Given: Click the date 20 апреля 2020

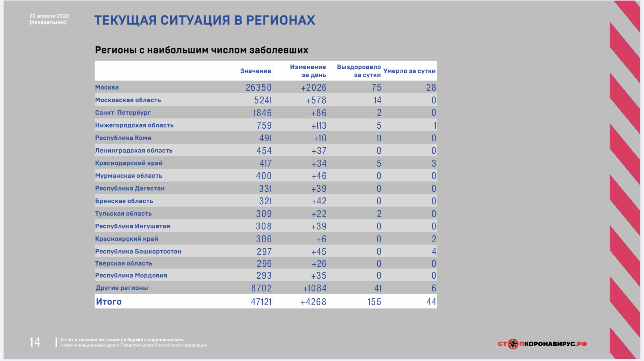Looking at the screenshot, I should click(49, 16).
